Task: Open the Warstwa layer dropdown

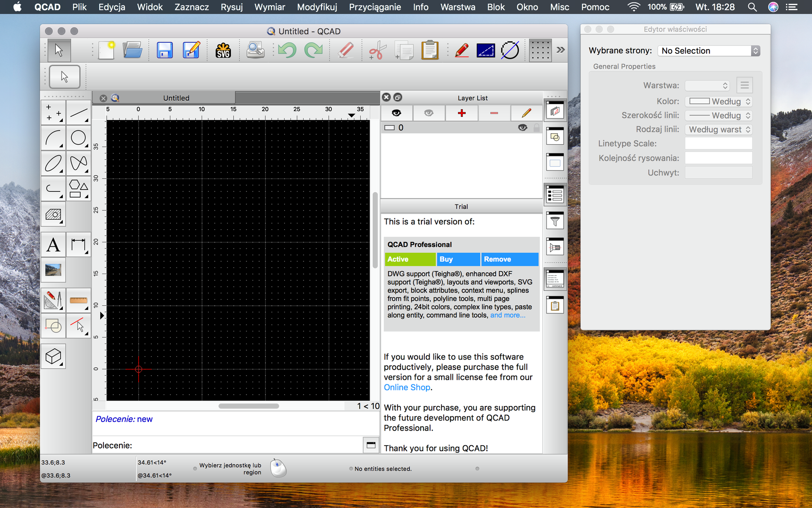Action: (707, 86)
